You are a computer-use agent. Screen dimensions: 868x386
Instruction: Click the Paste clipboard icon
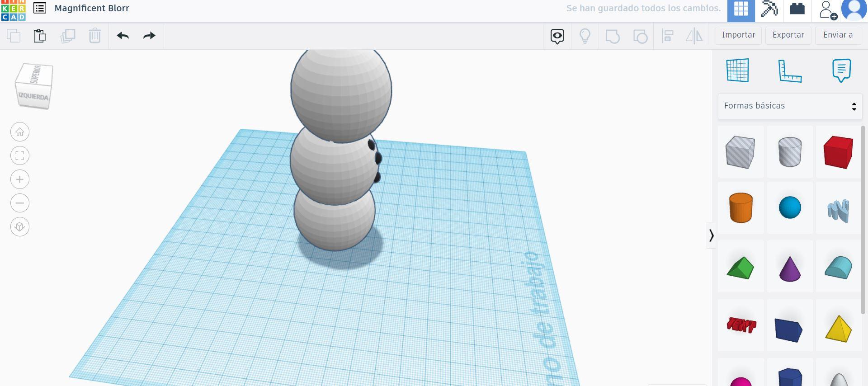click(40, 36)
